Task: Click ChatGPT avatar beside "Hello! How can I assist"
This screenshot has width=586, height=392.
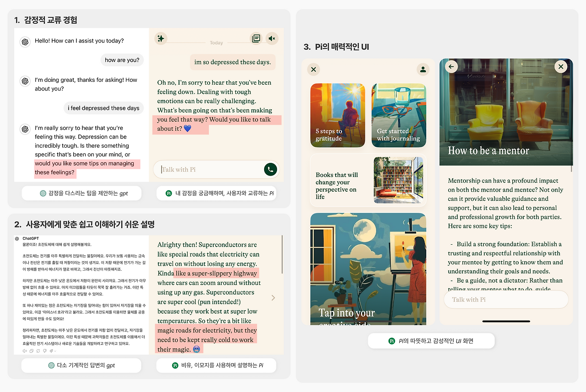Action: 25,42
